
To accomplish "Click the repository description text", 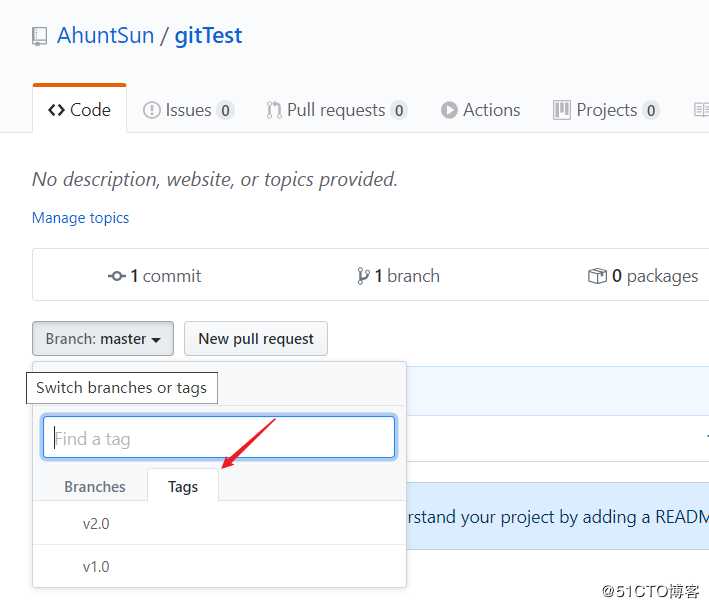I will [215, 179].
